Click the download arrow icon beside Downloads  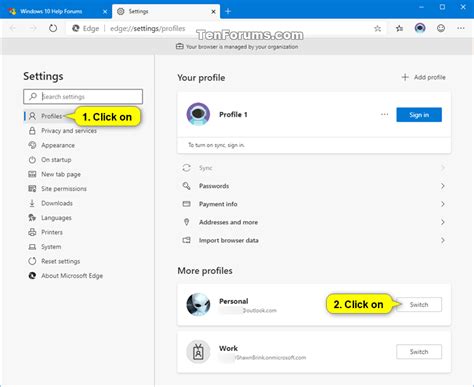coord(32,203)
